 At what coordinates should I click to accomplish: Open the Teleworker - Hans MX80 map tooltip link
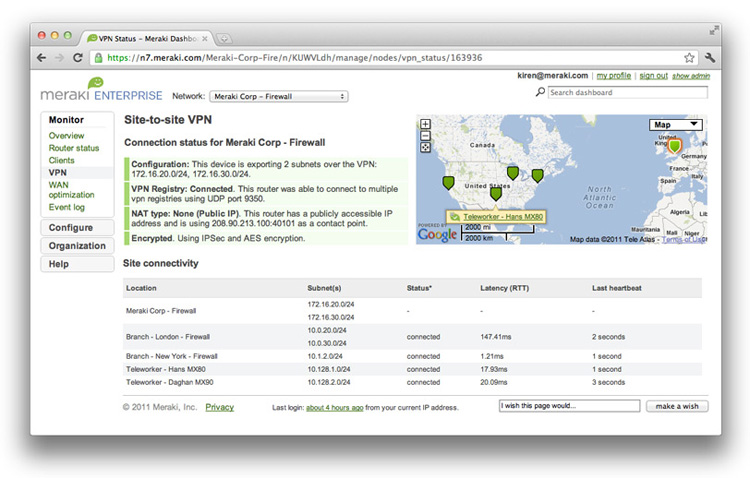(x=503, y=217)
